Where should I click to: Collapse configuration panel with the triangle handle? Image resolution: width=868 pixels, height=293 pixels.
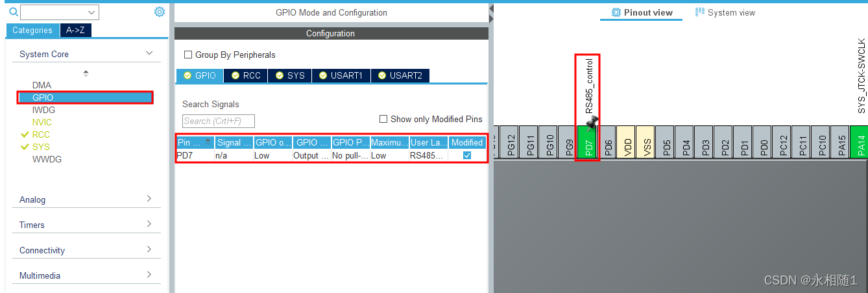click(x=491, y=8)
